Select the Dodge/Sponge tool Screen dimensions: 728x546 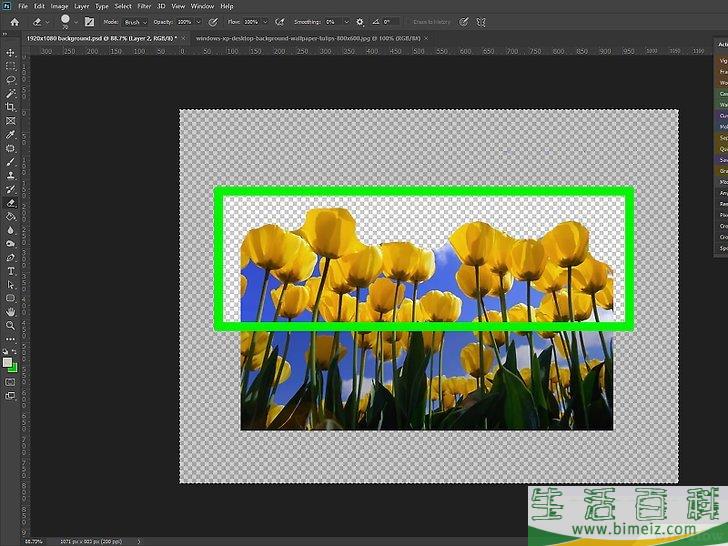(x=10, y=243)
